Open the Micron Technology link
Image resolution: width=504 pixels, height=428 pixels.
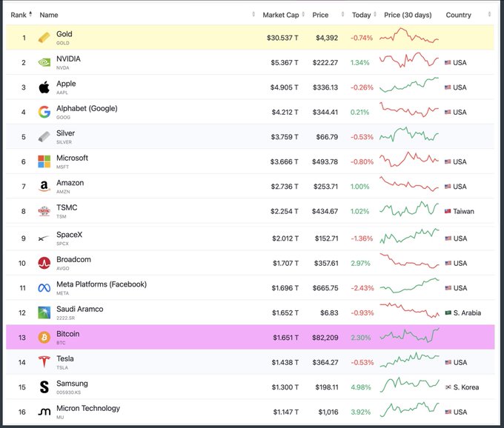[88, 409]
